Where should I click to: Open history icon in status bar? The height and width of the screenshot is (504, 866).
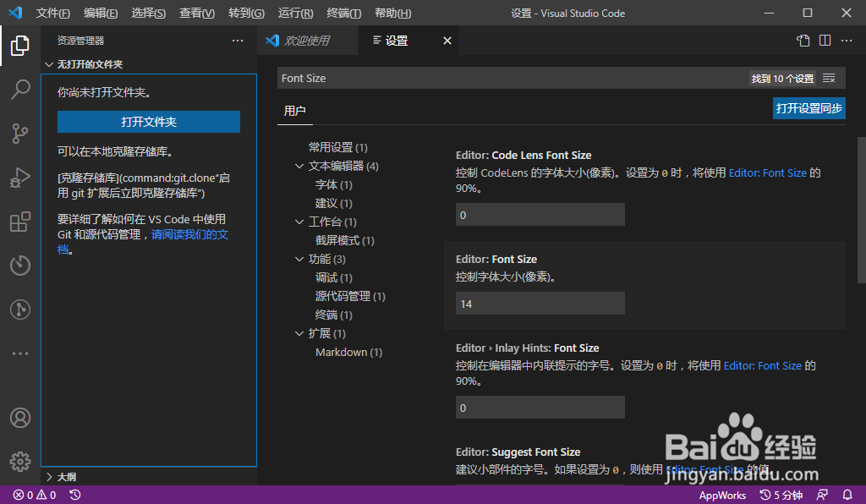(x=75, y=496)
